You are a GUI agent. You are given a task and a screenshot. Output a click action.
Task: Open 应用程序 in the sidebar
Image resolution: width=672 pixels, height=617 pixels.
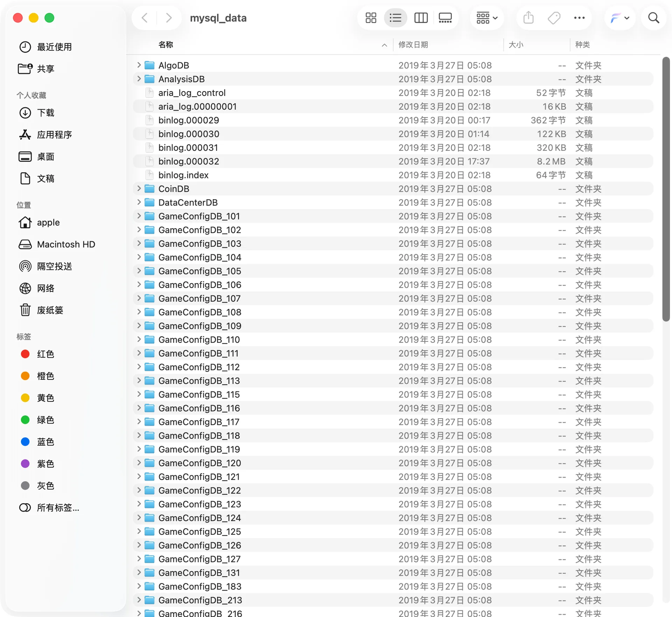pos(45,135)
